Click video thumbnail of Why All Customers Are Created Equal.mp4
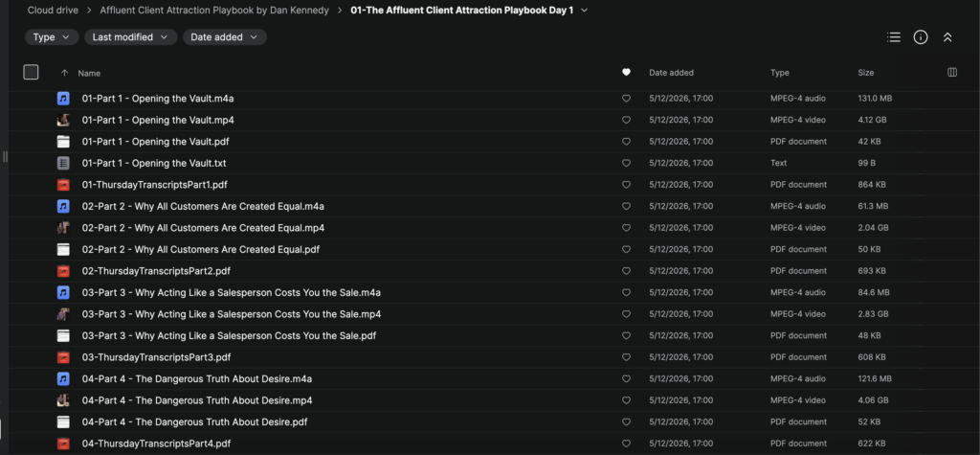980x455 pixels. click(63, 228)
